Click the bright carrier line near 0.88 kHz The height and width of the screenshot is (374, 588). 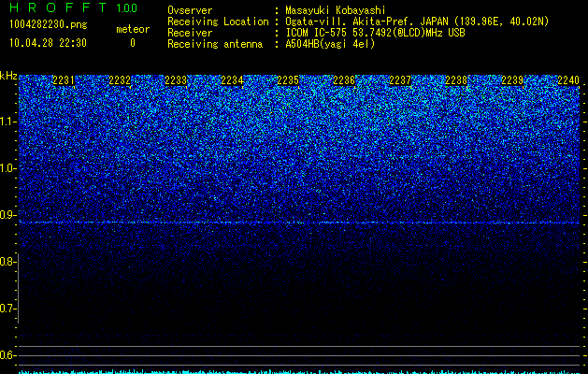299,223
